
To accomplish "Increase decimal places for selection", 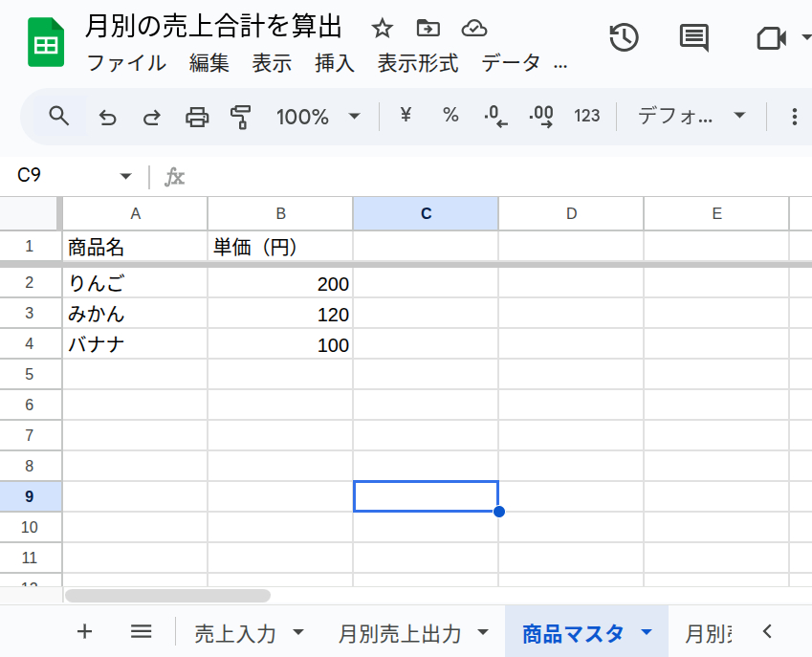I will 540,116.
